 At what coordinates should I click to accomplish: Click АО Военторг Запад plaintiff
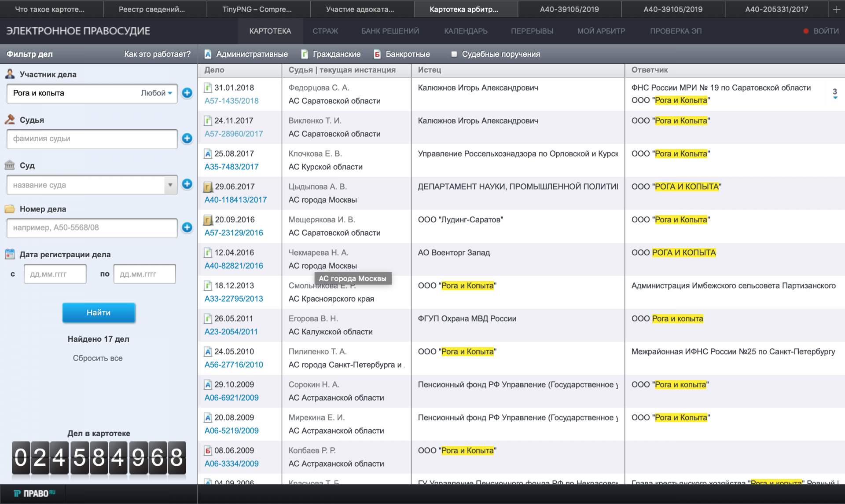pos(454,252)
